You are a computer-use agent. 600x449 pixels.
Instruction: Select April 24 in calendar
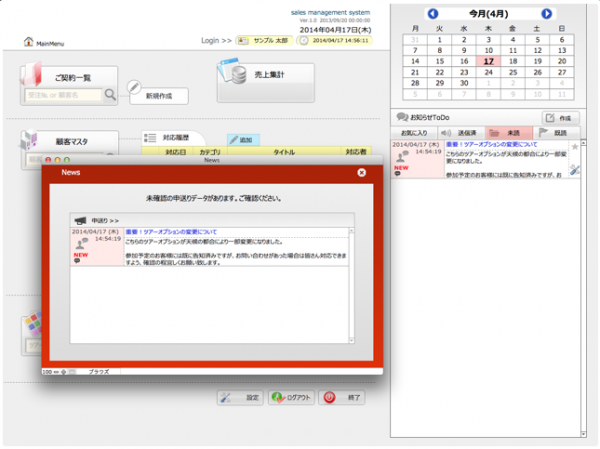pyautogui.click(x=489, y=72)
